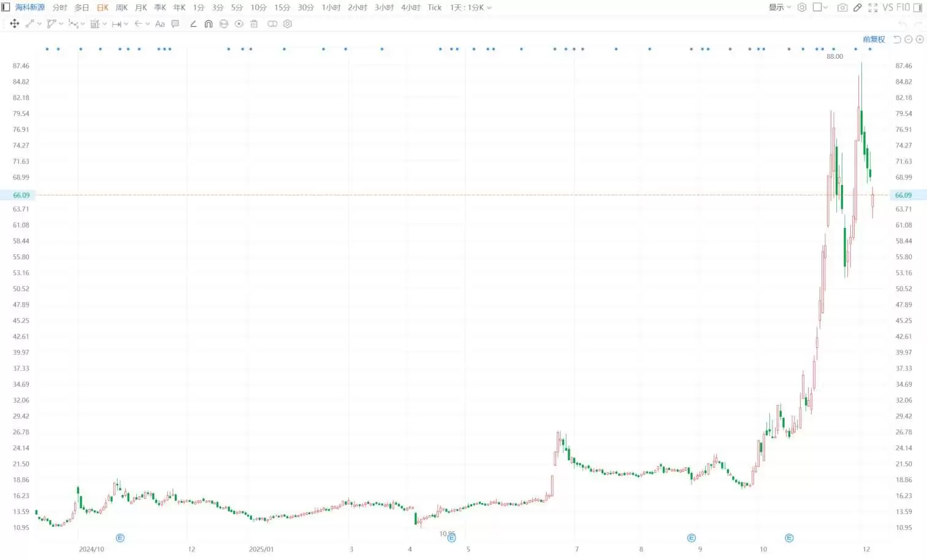Screen dimensions: 927x560
Task: Open the chart settings gear icon
Action: pos(802,7)
